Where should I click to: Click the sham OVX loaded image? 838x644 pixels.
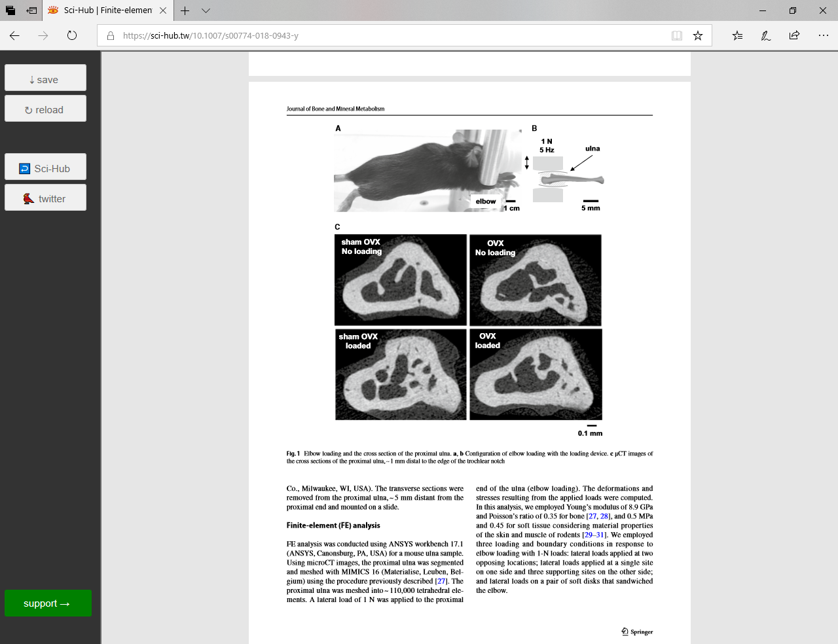(401, 374)
